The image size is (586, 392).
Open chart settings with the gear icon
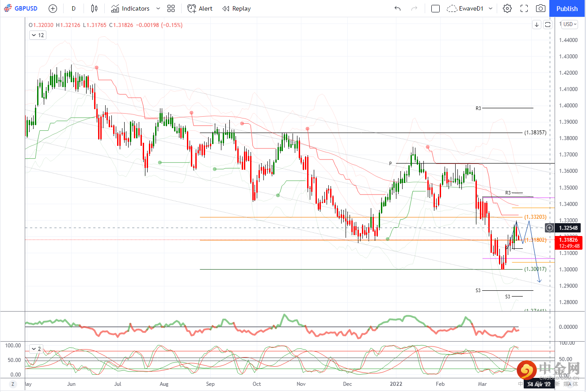[507, 8]
